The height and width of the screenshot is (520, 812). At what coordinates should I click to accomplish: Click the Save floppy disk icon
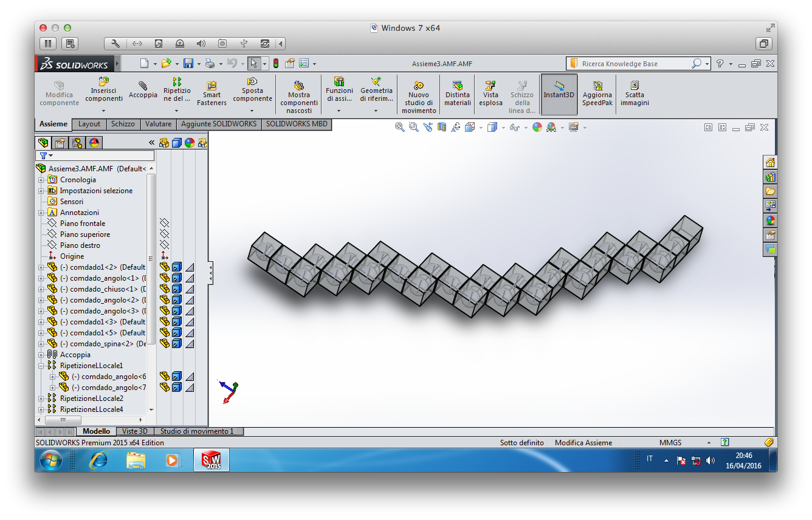tap(188, 63)
